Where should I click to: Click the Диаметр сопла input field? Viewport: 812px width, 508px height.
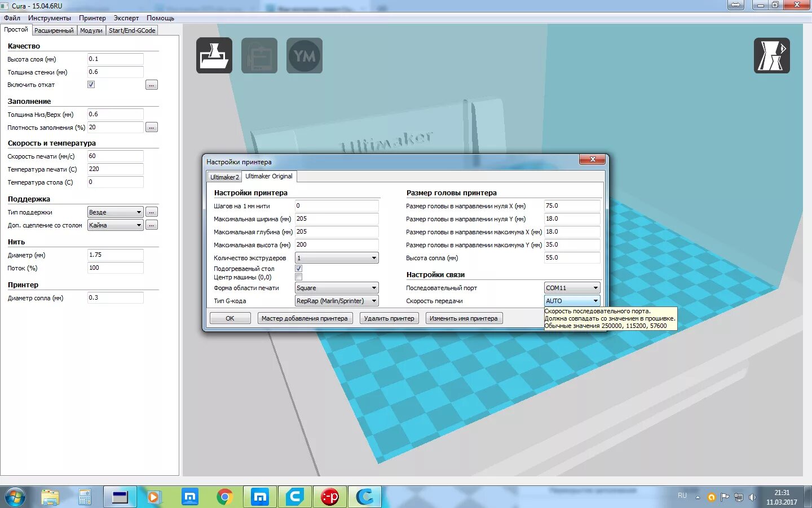click(115, 297)
